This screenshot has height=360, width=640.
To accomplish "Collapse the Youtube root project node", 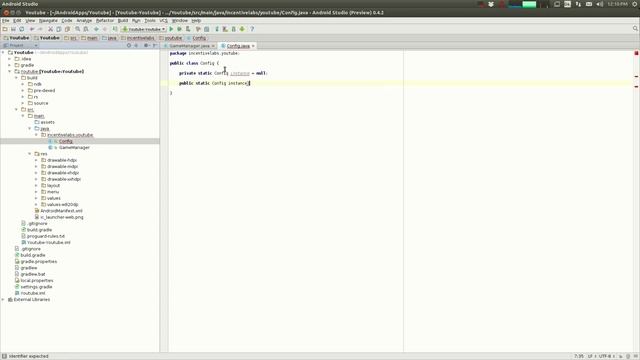I will [3, 53].
